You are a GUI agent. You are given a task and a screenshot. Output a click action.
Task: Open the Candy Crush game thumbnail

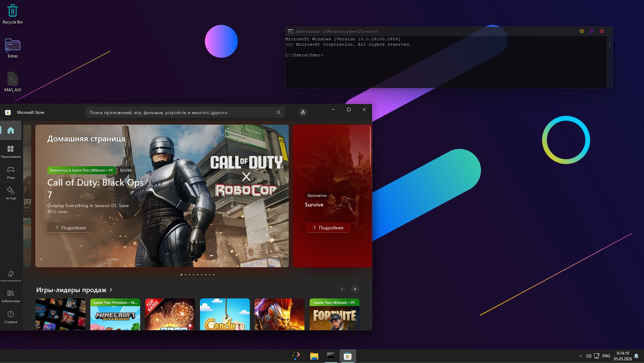[225, 314]
